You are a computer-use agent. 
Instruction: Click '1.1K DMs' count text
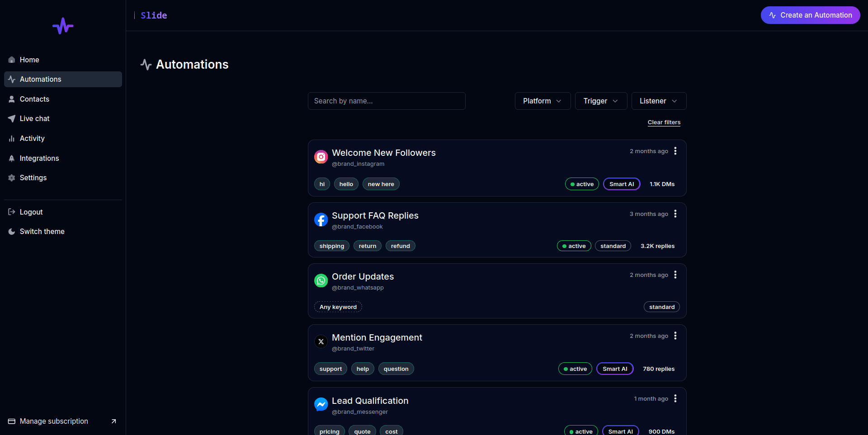662,184
